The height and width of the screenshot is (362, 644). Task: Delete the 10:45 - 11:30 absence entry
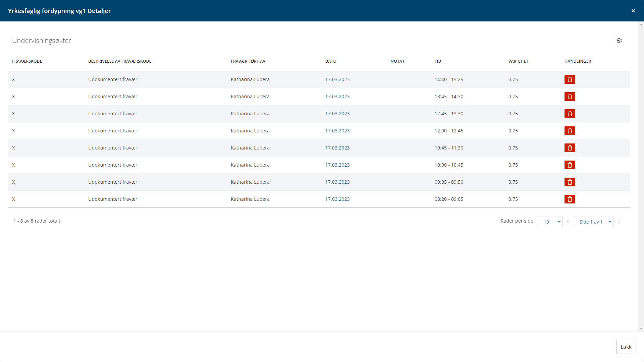coord(570,148)
